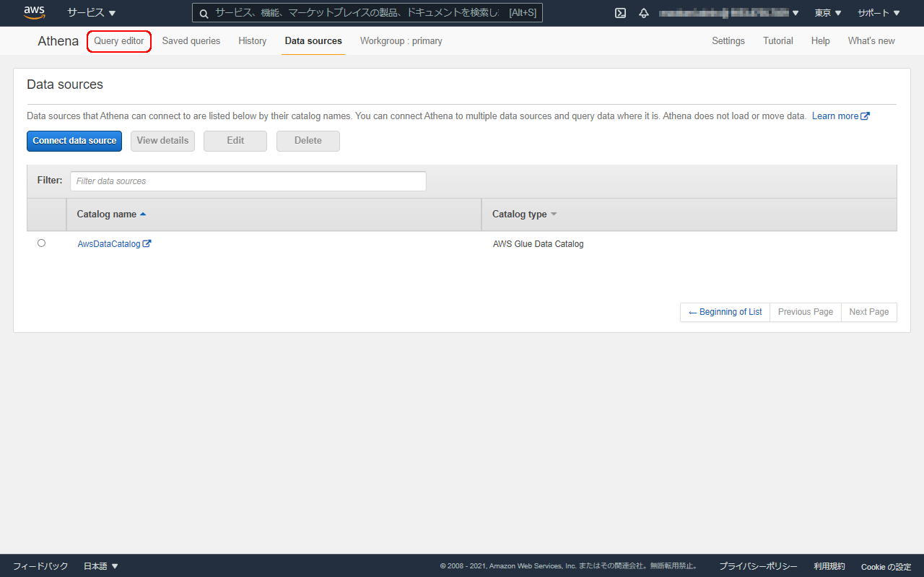Open the プライバシーポリシー link
The image size is (924, 577).
point(758,566)
